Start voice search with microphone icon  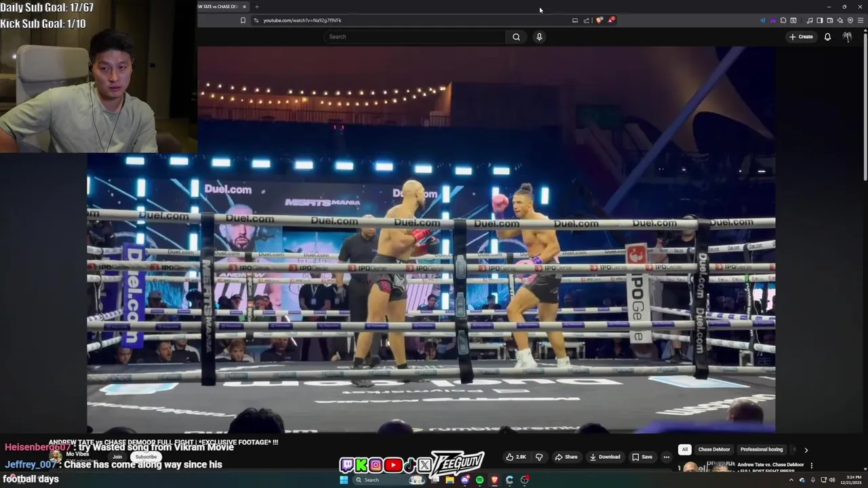click(539, 37)
